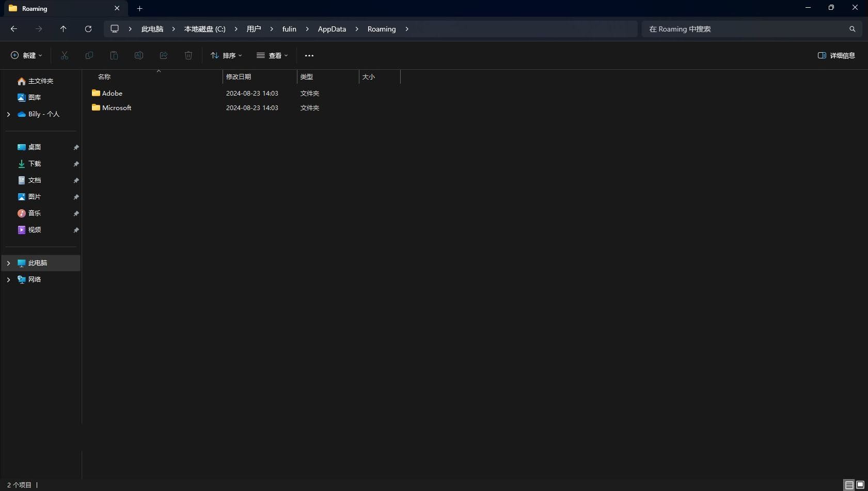
Task: Expand the 此电脑 tree node
Action: coord(8,263)
